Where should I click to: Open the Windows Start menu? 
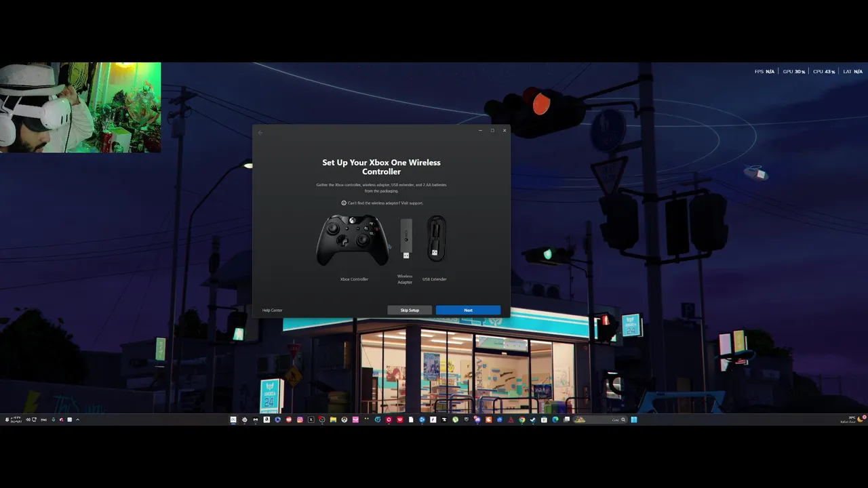point(634,420)
